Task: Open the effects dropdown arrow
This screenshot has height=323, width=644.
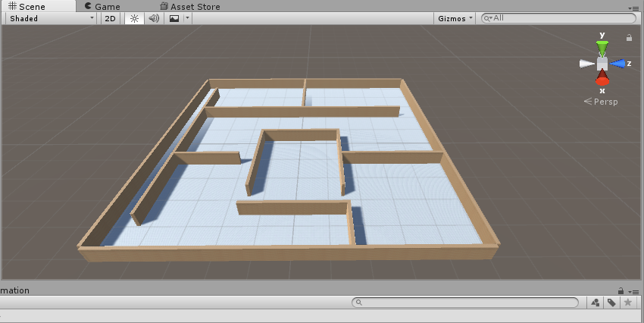Action: coord(187,18)
